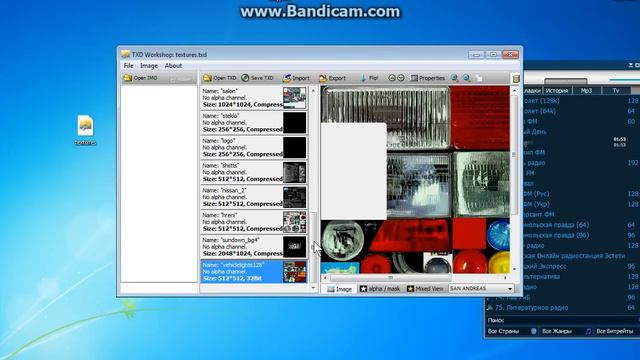Switch to the Mixed View tab
The image size is (640, 360).
pos(425,289)
